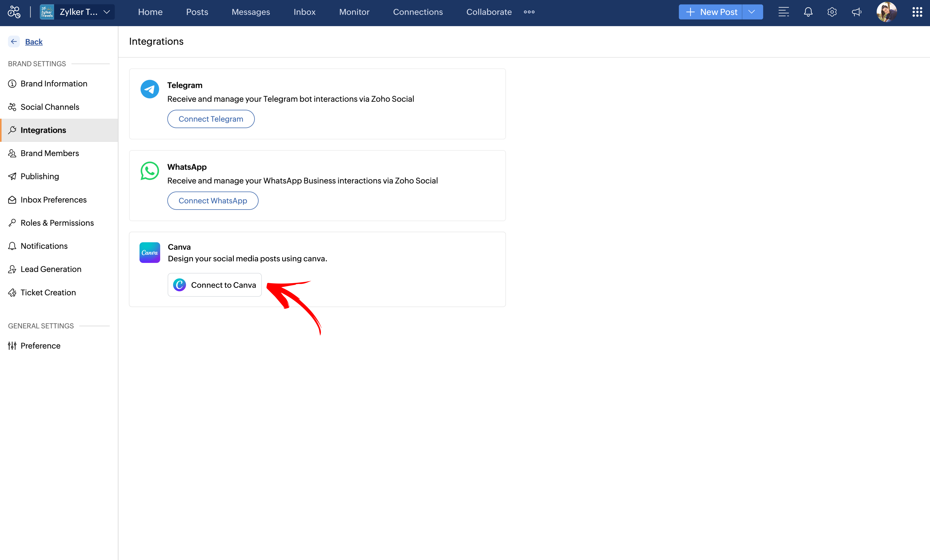Screen dimensions: 930x560
Task: Click the megaphone announcements icon
Action: (856, 12)
